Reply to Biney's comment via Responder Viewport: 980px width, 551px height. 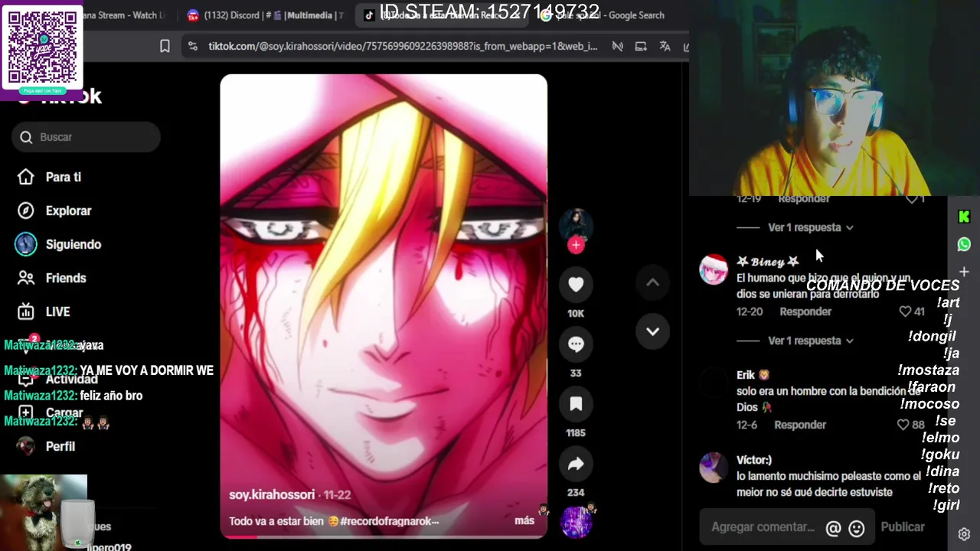805,311
